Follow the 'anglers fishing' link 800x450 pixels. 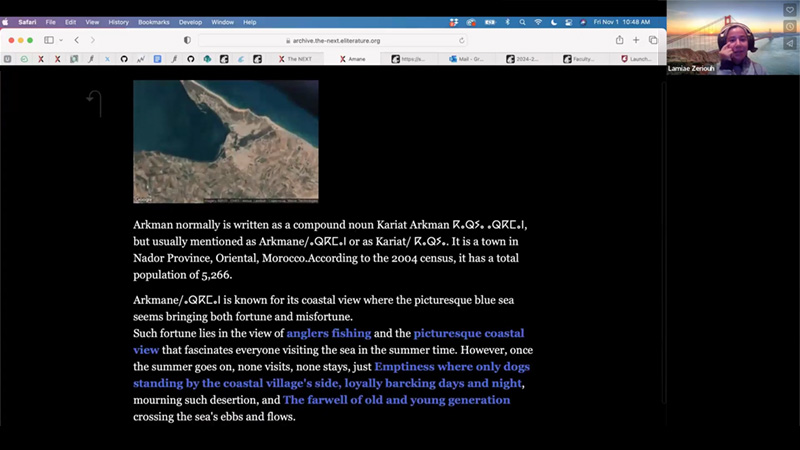[329, 333]
